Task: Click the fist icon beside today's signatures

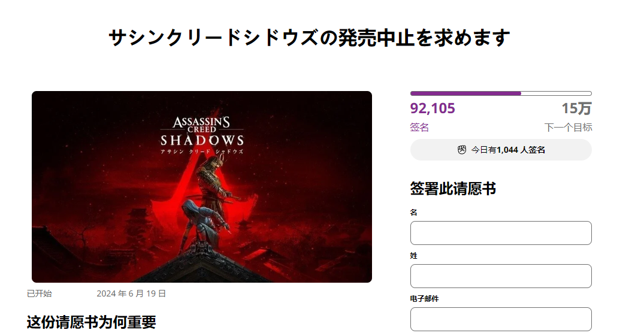Action: click(462, 150)
